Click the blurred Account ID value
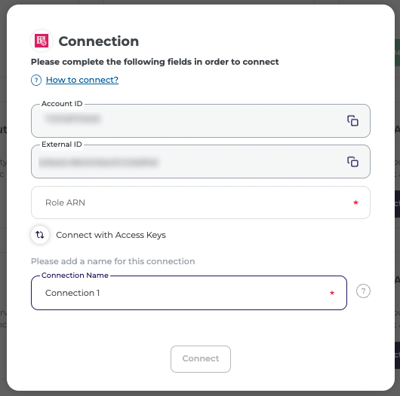400x396 pixels. 73,119
